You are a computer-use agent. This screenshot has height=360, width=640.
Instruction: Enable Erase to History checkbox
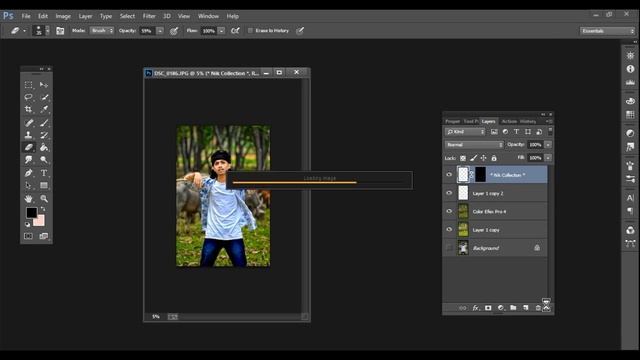[x=250, y=31]
